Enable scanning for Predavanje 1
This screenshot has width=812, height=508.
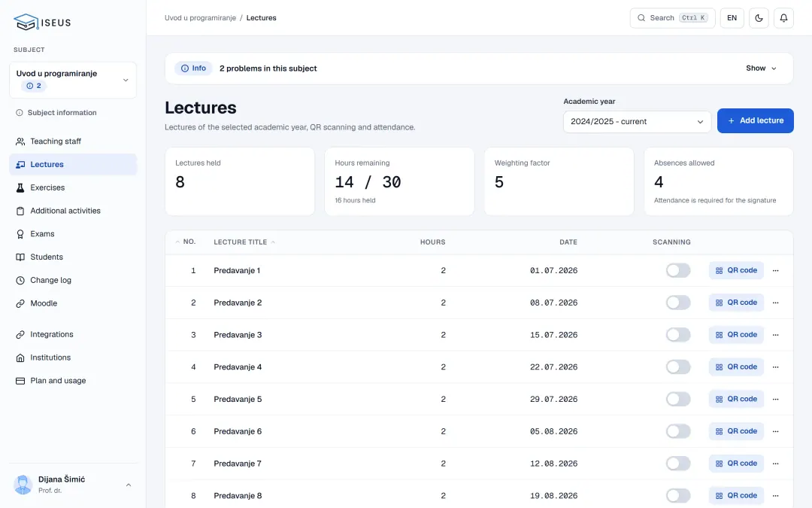(678, 271)
